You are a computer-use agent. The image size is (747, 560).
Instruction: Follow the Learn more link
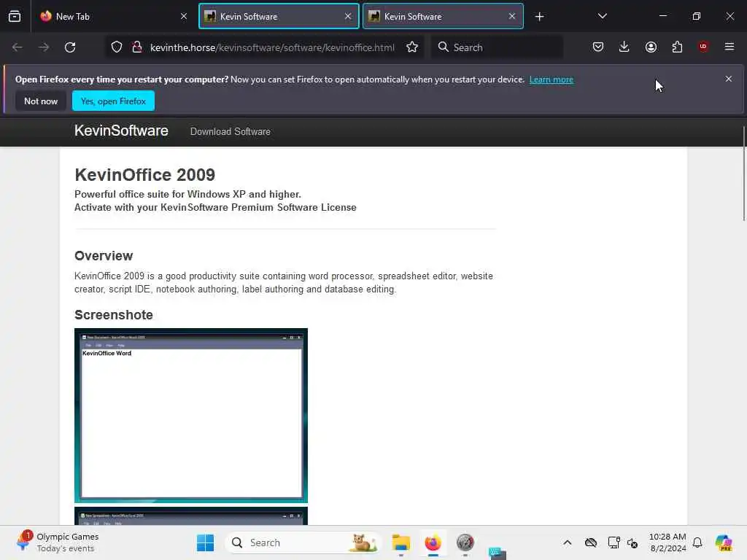(x=551, y=79)
